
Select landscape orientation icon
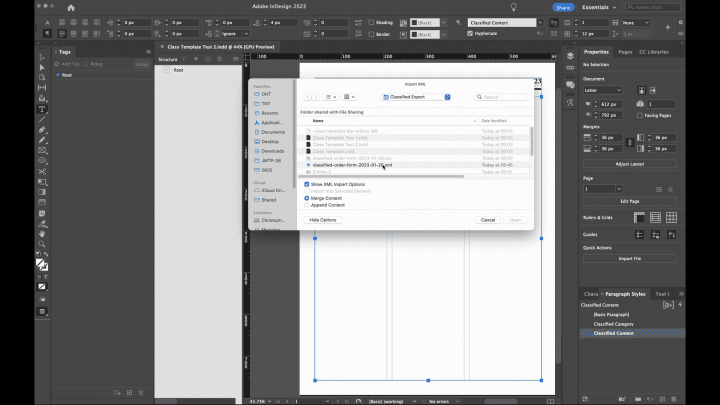click(652, 90)
